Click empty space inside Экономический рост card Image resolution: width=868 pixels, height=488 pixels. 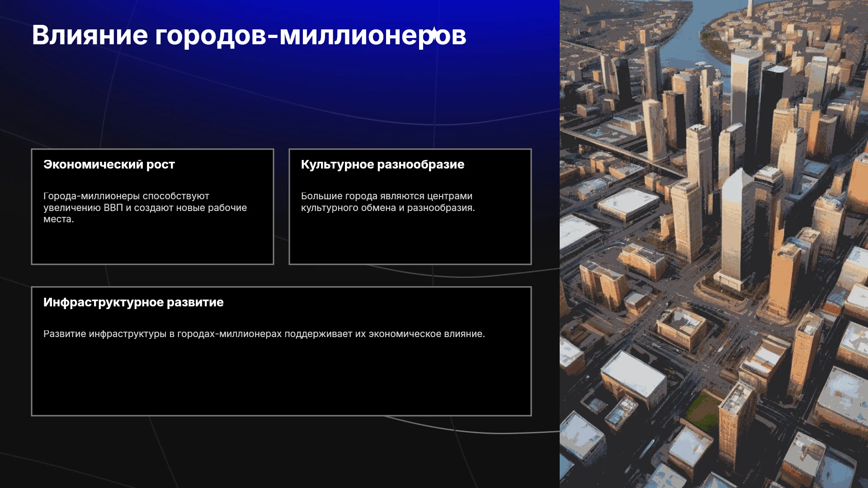pos(152,244)
